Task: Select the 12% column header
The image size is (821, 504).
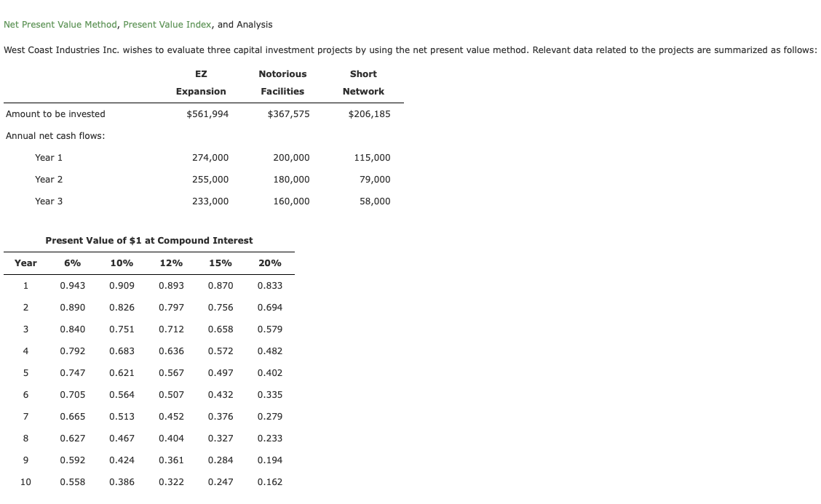Action: (x=172, y=263)
